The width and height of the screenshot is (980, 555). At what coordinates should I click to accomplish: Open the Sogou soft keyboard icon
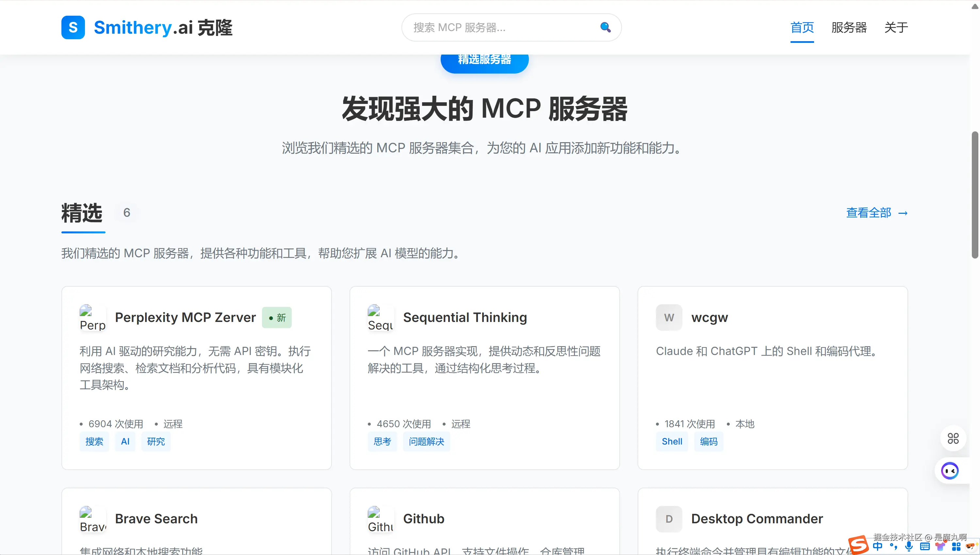click(x=925, y=547)
